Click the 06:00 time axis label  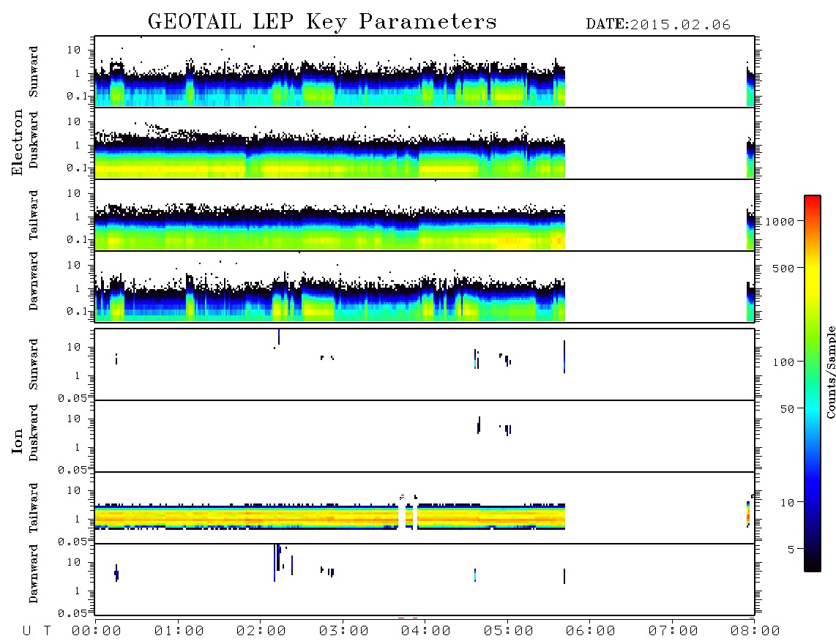click(x=590, y=632)
